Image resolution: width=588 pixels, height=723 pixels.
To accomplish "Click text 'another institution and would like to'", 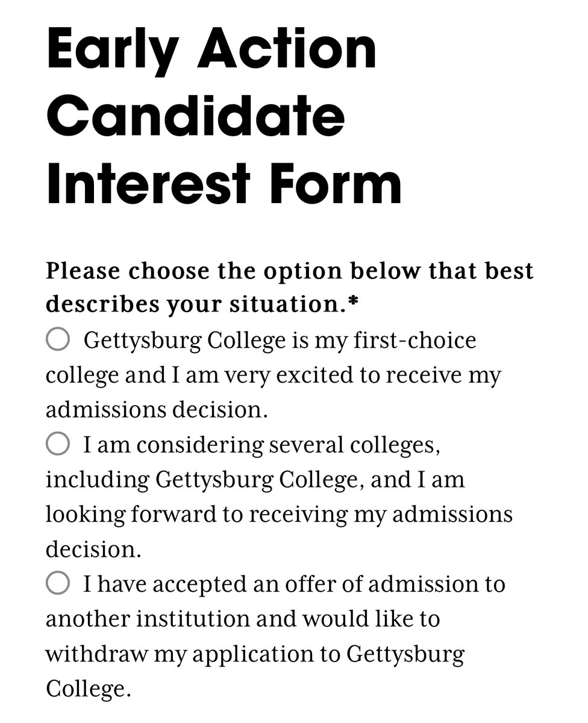I will click(242, 619).
